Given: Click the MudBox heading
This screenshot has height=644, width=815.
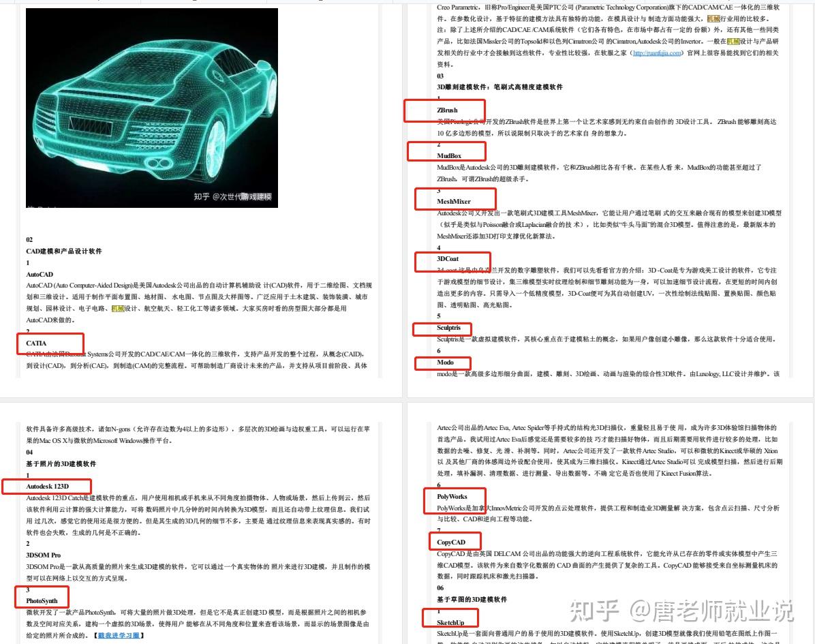Looking at the screenshot, I should click(x=449, y=156).
